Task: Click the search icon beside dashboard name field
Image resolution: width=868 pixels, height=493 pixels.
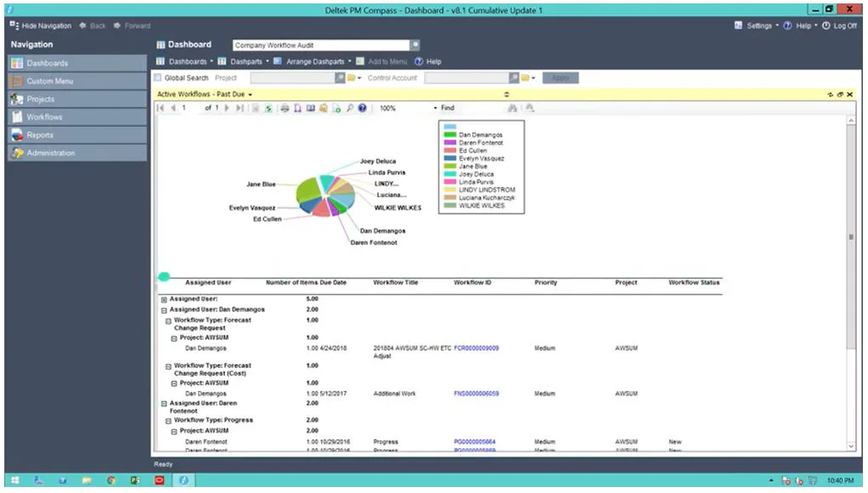Action: [414, 45]
